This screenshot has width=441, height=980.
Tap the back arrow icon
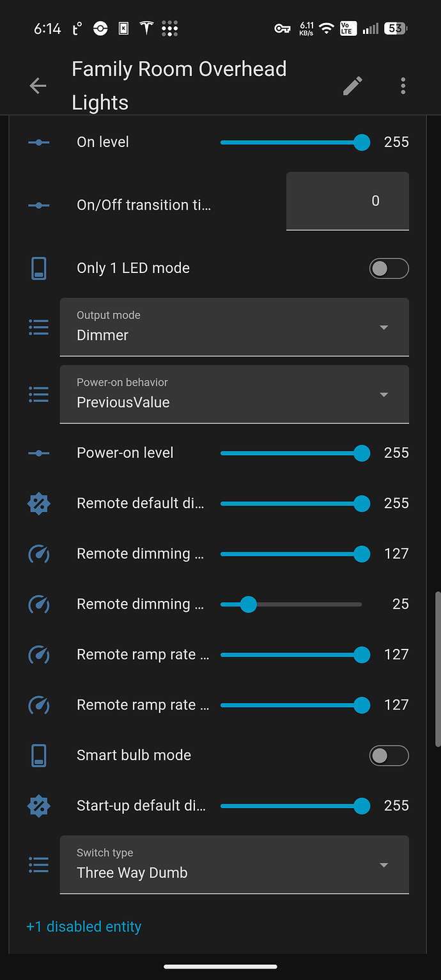click(38, 86)
